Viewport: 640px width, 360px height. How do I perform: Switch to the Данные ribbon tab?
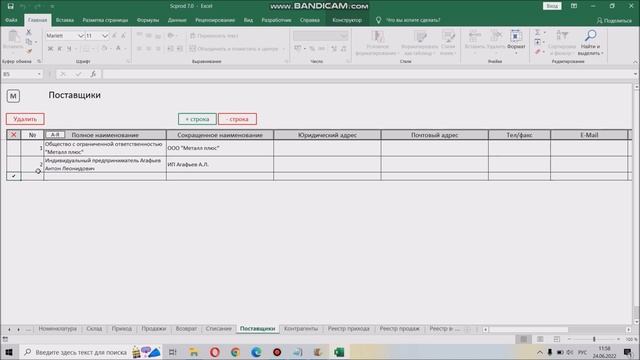177,20
